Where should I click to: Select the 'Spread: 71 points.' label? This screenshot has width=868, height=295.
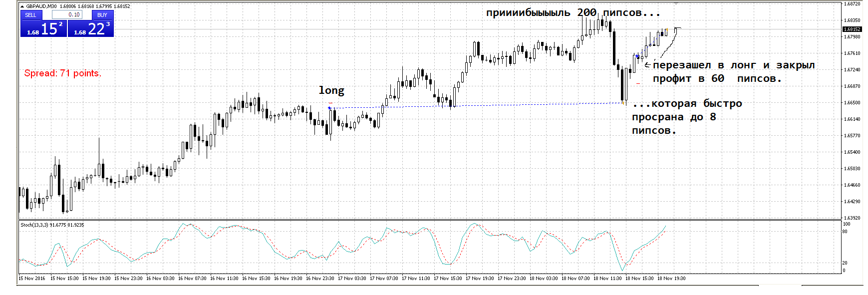[x=62, y=73]
